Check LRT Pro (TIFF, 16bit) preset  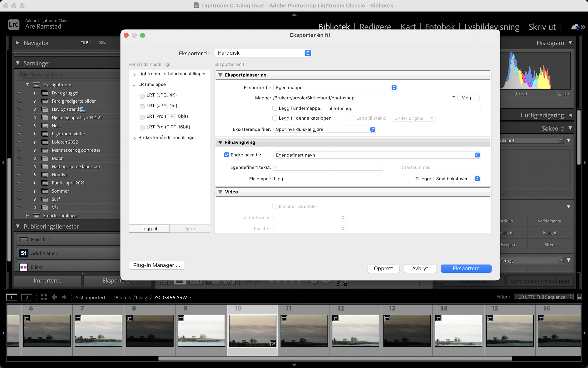(x=142, y=128)
